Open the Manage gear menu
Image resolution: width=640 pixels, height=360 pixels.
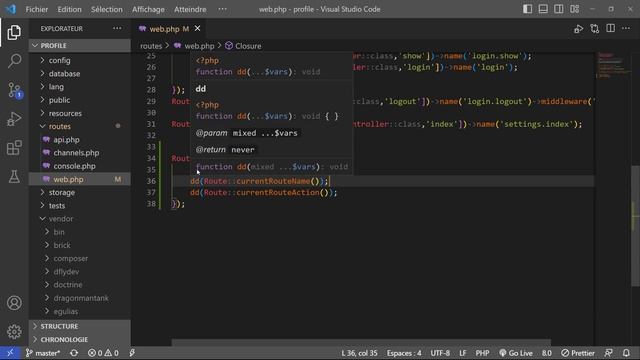click(14, 331)
